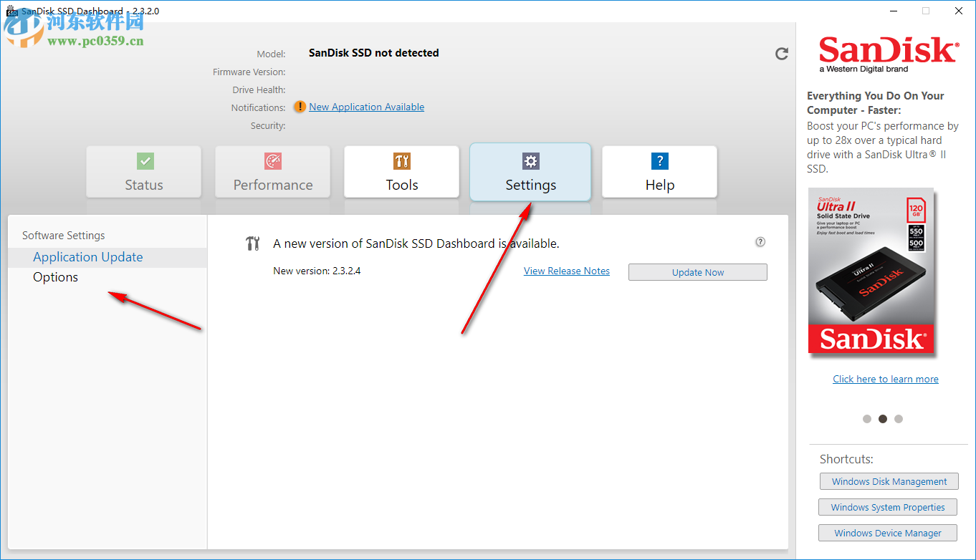
Task: Click the Software Settings heading
Action: coord(64,236)
